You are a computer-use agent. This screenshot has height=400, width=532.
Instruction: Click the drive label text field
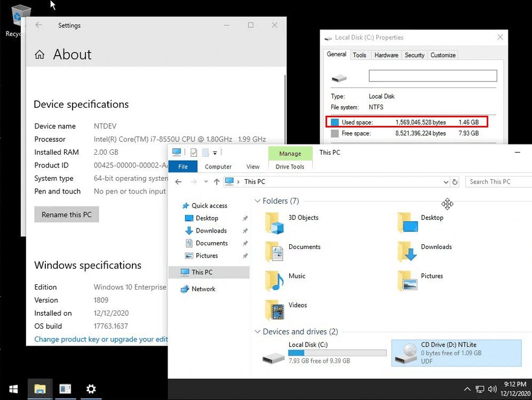(433, 76)
